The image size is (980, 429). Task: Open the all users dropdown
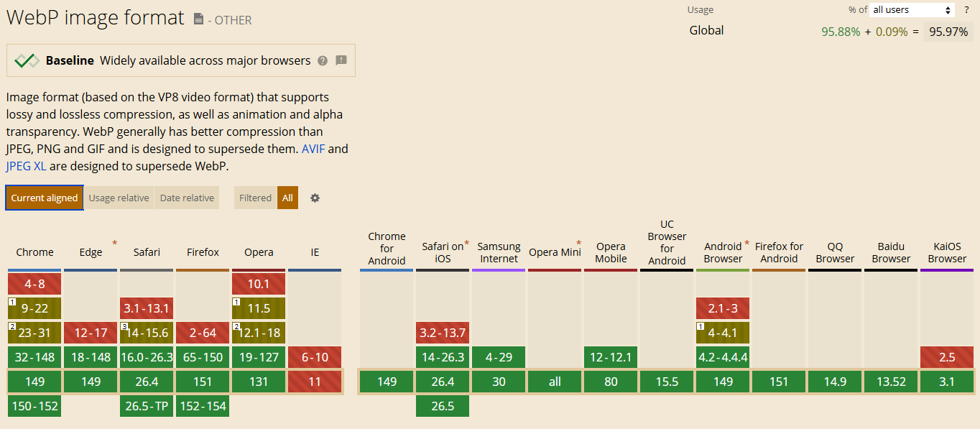912,10
